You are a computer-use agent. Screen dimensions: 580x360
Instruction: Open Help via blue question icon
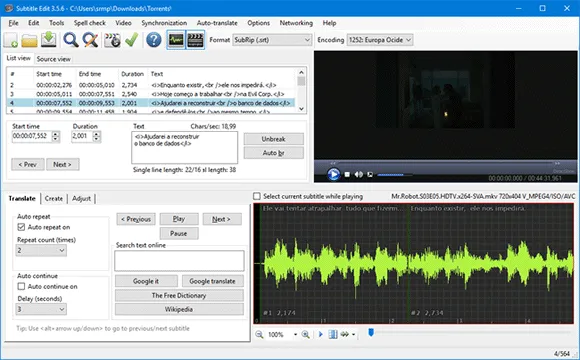(x=154, y=40)
